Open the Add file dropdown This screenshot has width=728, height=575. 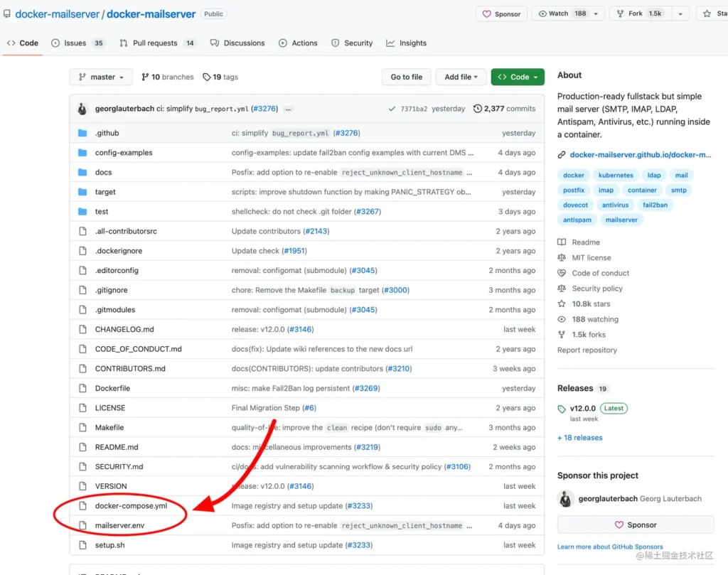coord(461,77)
